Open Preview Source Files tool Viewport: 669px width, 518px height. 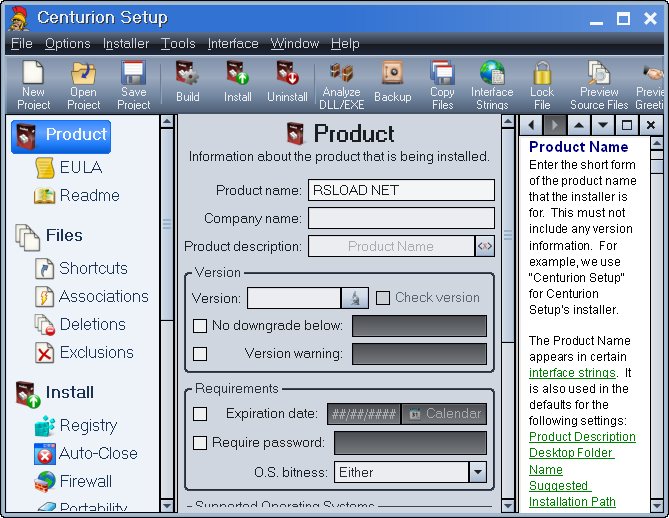tap(599, 85)
